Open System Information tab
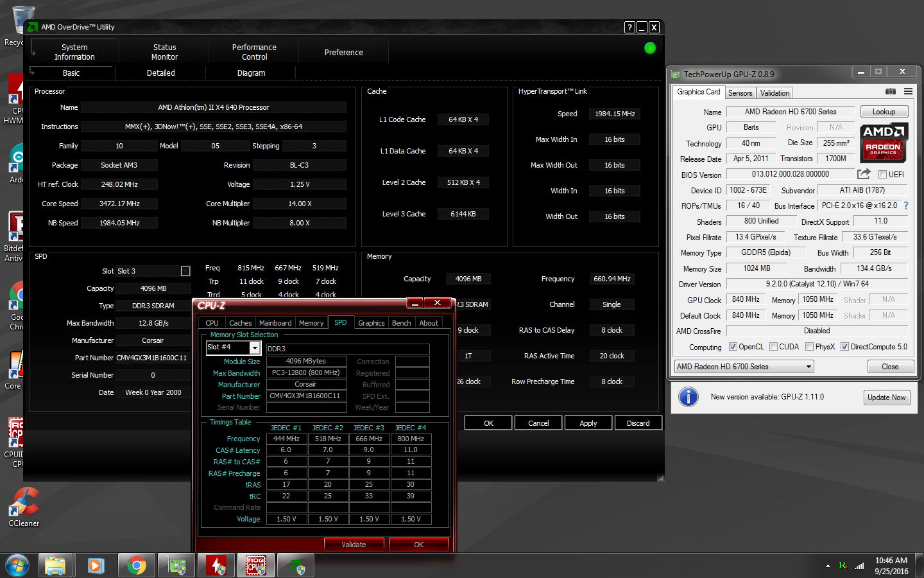The height and width of the screenshot is (578, 924). 74,52
